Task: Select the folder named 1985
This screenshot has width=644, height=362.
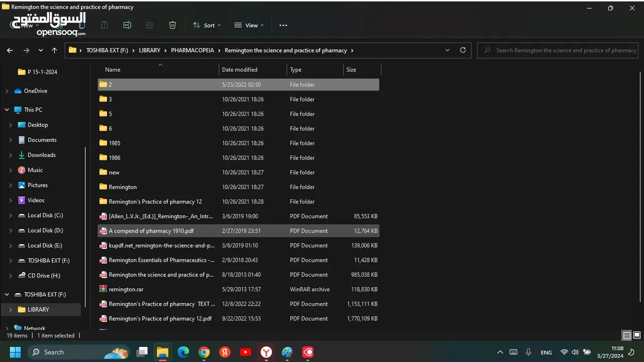Action: coord(239,143)
